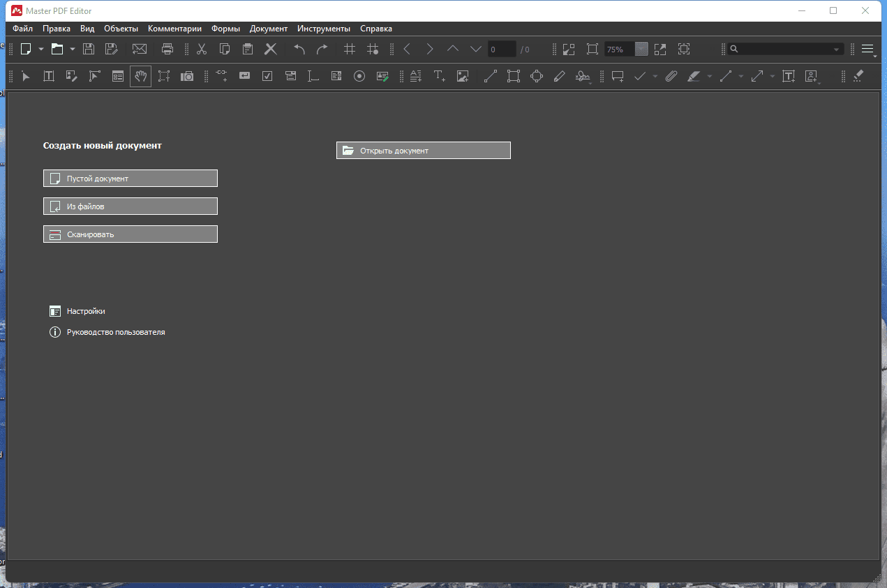Click the Snapshot camera tool
This screenshot has width=887, height=588.
pos(187,76)
